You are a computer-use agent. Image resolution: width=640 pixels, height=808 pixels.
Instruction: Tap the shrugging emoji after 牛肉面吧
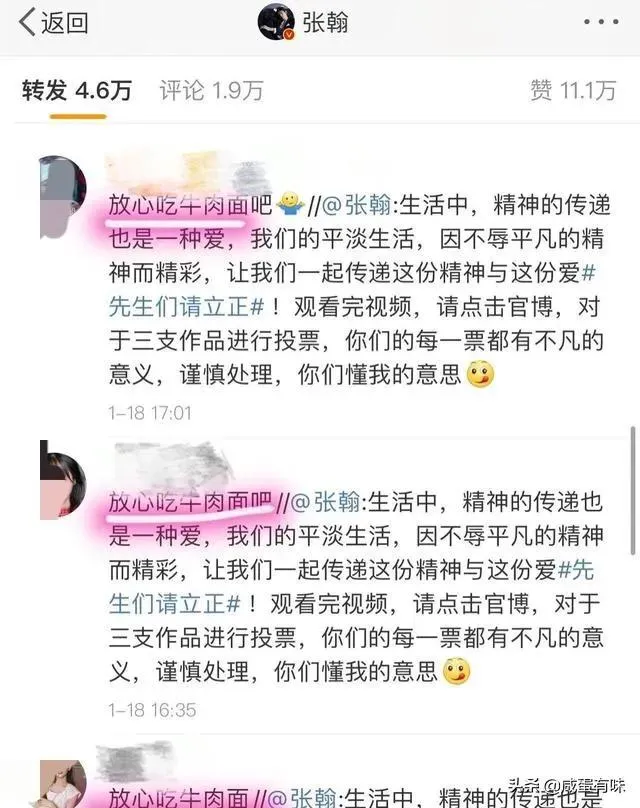(291, 205)
